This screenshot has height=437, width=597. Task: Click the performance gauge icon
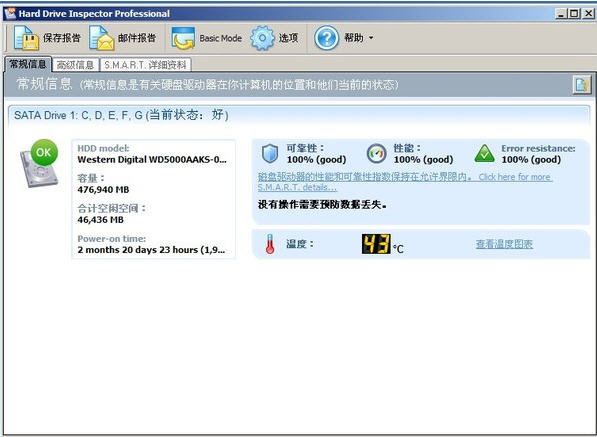[x=377, y=154]
